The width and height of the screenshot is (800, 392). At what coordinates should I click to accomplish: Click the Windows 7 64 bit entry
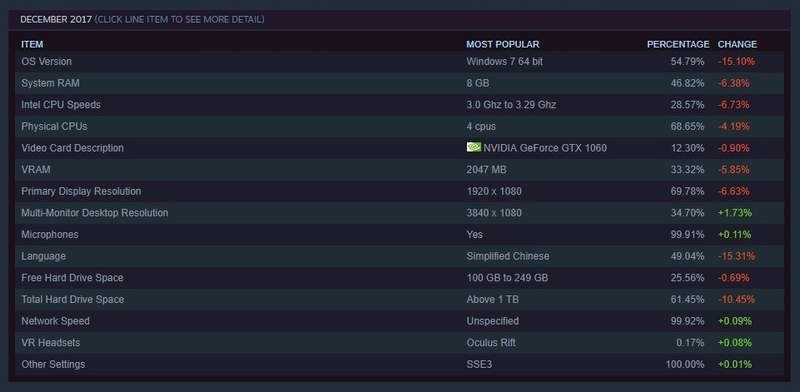505,61
